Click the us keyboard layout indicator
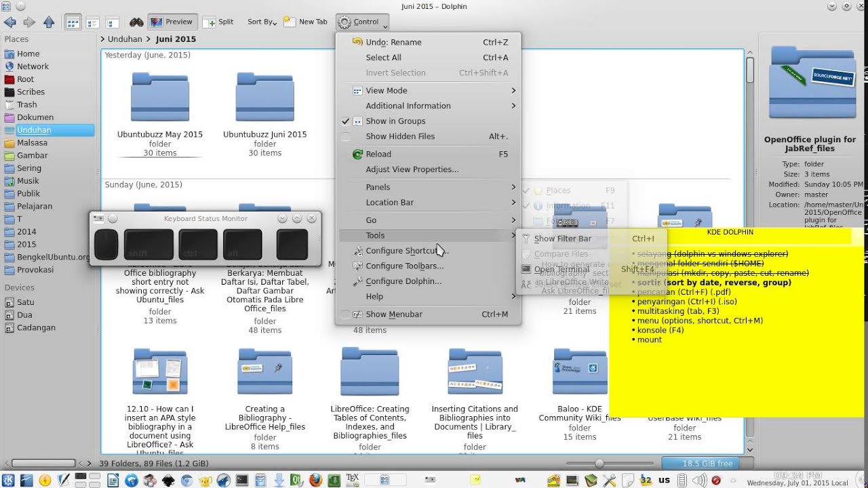The width and height of the screenshot is (868, 488). (664, 481)
